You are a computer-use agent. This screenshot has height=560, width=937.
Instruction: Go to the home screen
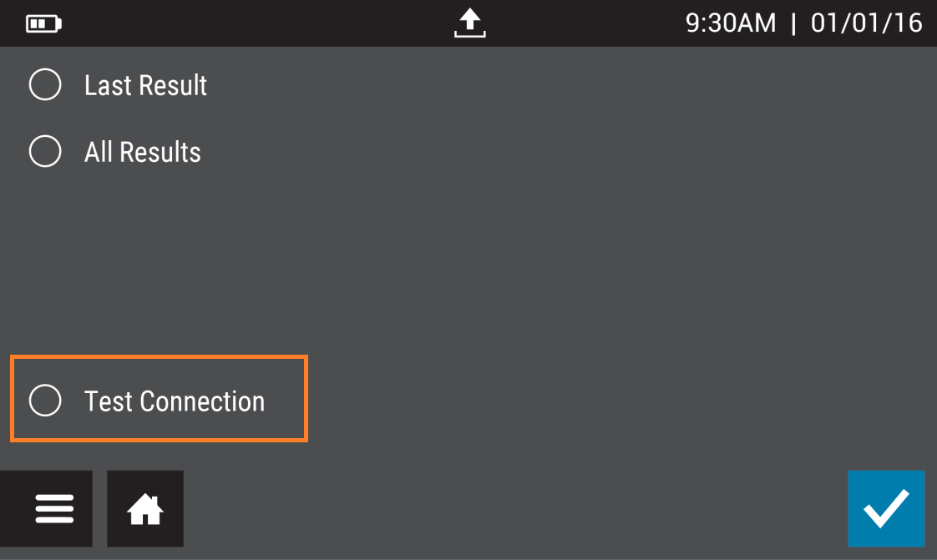[x=145, y=508]
